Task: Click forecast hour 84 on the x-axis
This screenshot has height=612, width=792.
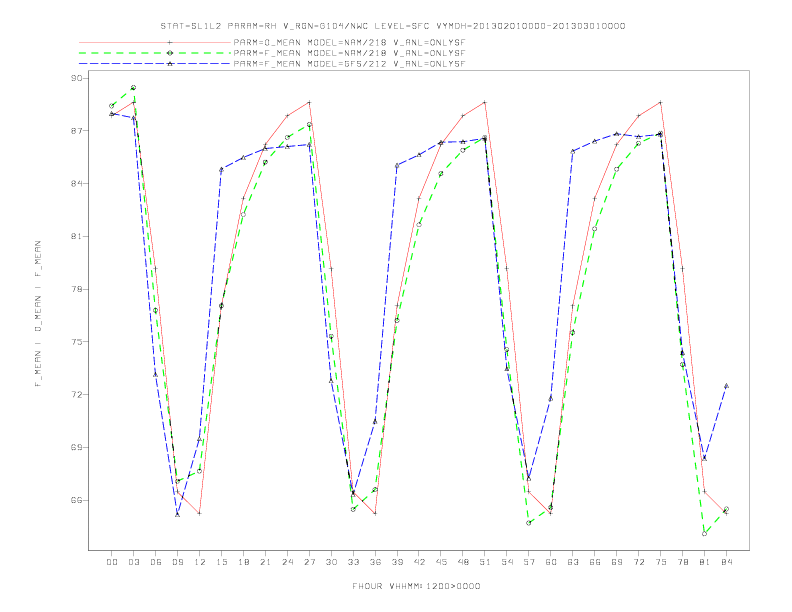Action: point(726,562)
